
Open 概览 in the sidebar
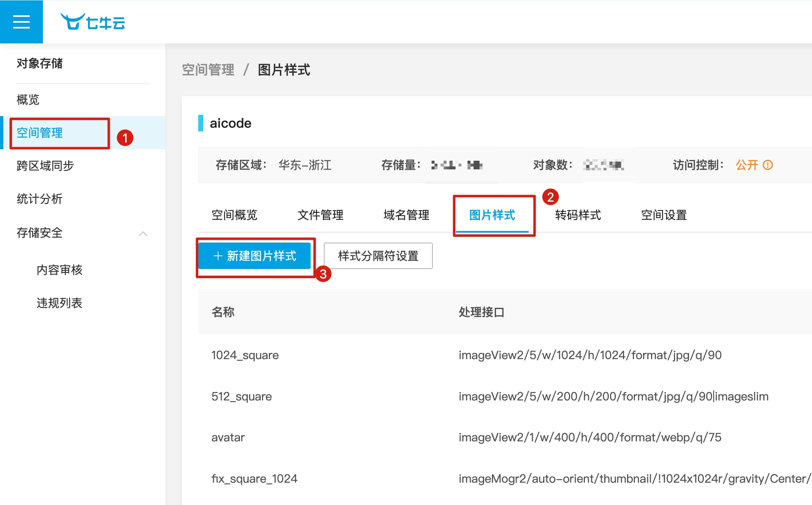pyautogui.click(x=28, y=100)
